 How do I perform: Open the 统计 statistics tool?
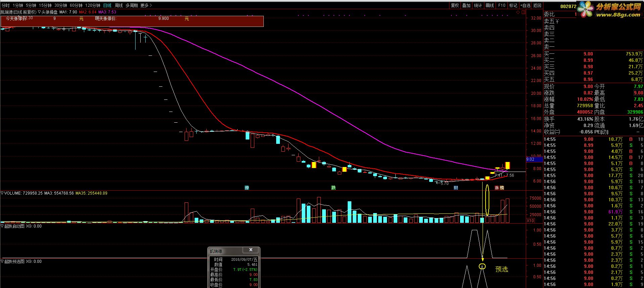(478, 5)
